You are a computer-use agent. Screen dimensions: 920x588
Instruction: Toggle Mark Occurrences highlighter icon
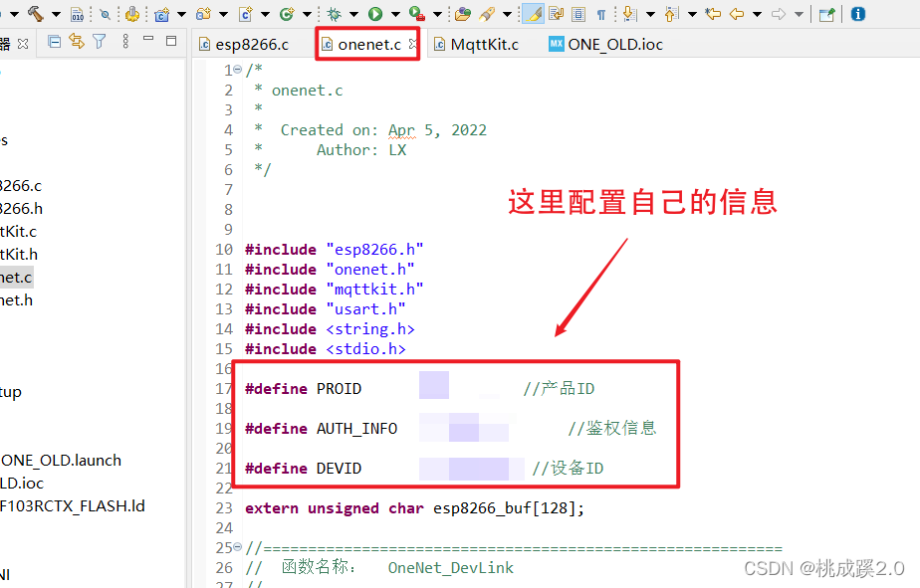coord(533,14)
